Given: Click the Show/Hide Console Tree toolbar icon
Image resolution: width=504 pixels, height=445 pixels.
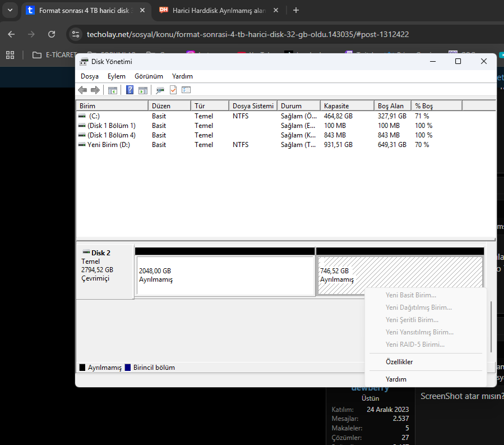Looking at the screenshot, I should [113, 90].
